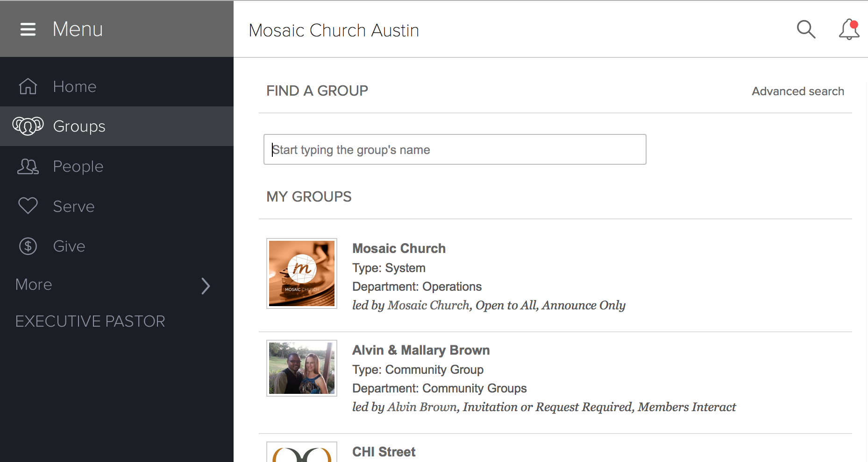Check notifications via the bell icon
This screenshot has height=462, width=868.
tap(848, 29)
